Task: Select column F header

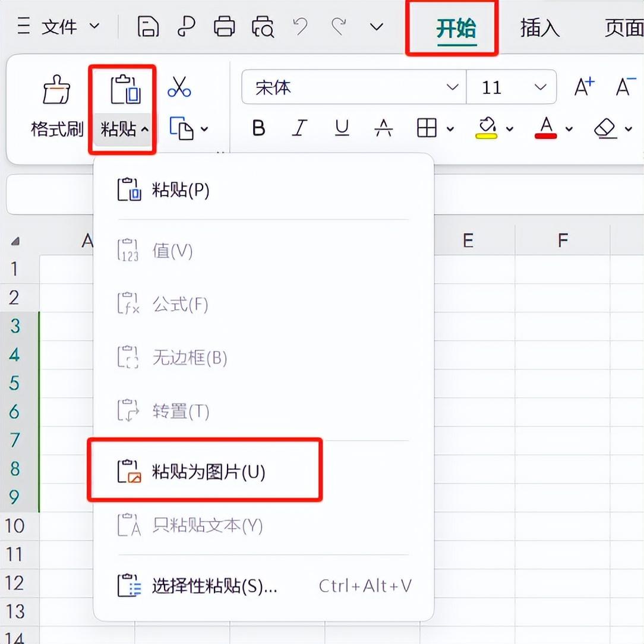Action: pos(563,240)
